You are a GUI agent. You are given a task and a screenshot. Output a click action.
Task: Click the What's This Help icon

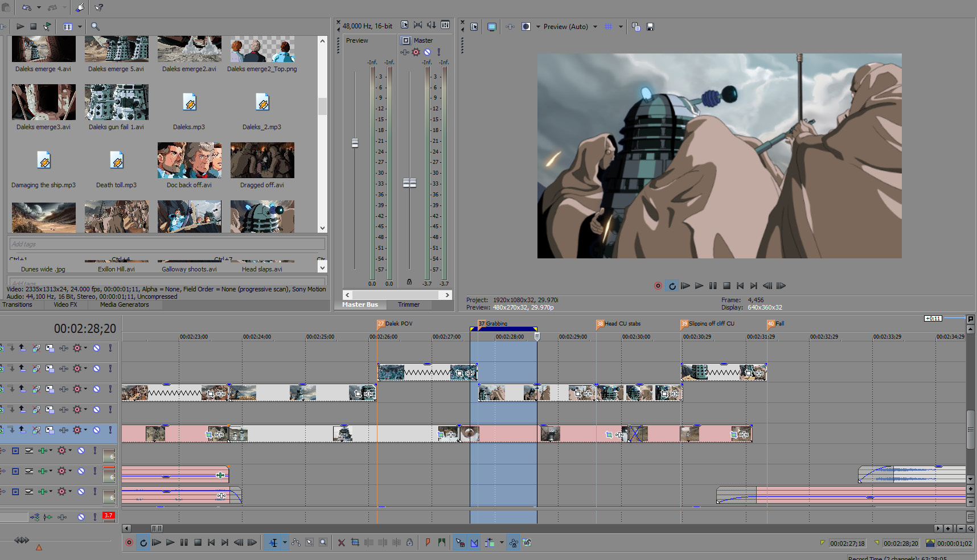tap(98, 7)
